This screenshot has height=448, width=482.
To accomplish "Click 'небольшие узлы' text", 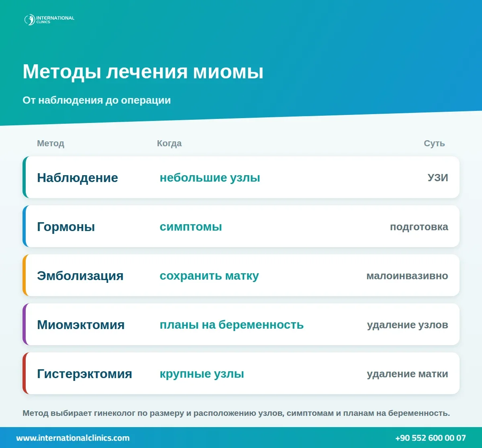I will 210,178.
